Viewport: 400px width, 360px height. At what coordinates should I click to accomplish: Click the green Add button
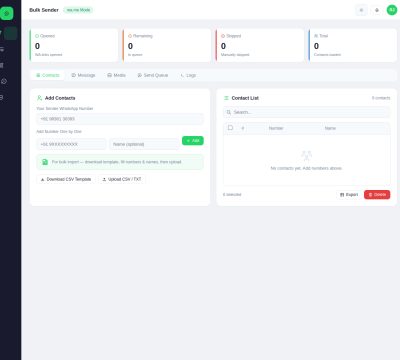pos(193,141)
